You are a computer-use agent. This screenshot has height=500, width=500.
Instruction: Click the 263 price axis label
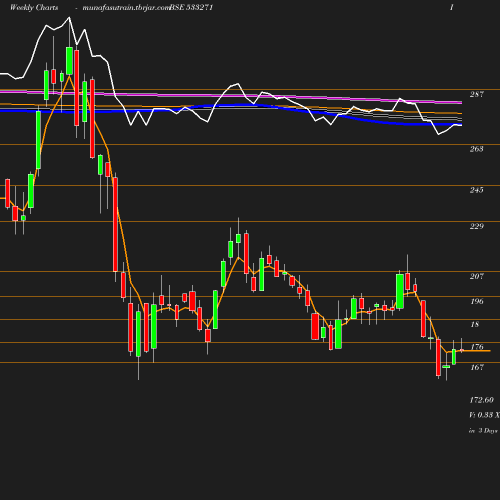[x=477, y=149]
